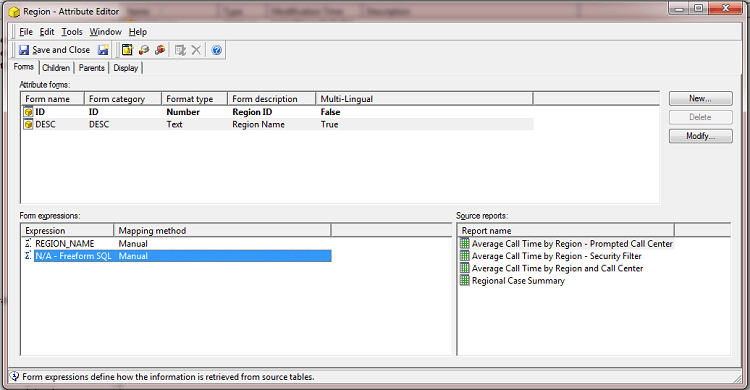Select the N/A - Freeform SQL expression
Viewport: 750px width, 390px height.
[x=73, y=256]
